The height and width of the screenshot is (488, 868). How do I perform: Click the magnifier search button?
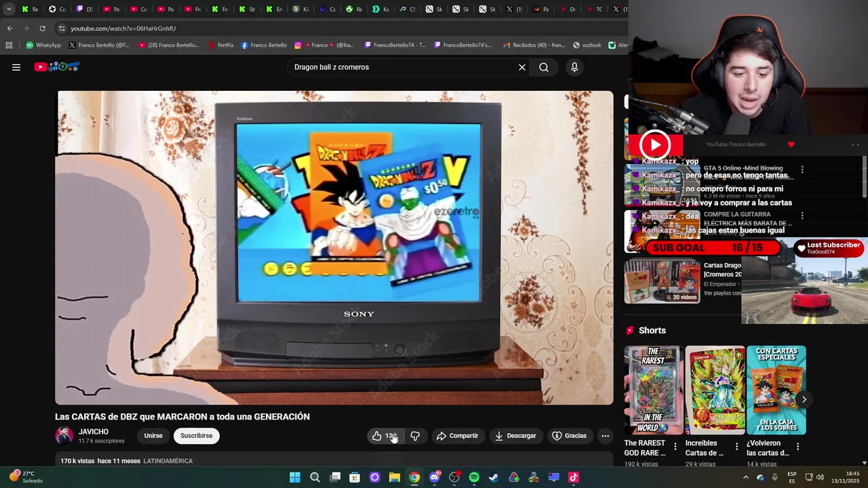click(544, 67)
